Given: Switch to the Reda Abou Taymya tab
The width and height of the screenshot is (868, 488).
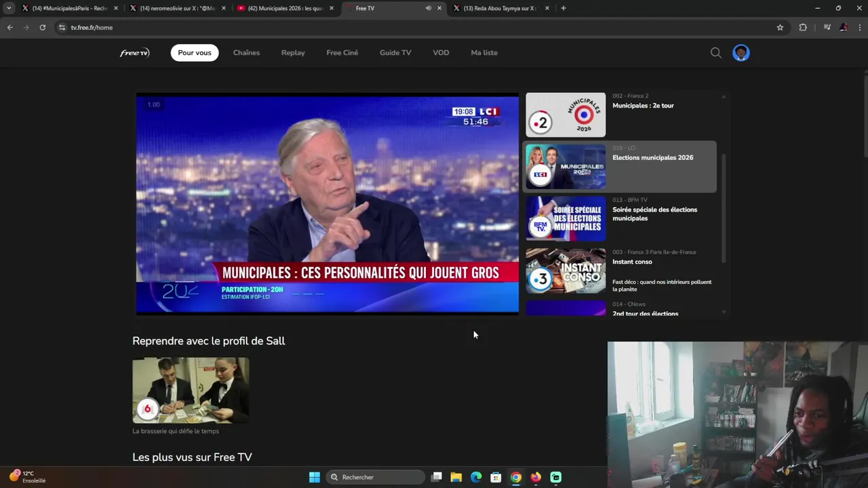Looking at the screenshot, I should pos(500,8).
